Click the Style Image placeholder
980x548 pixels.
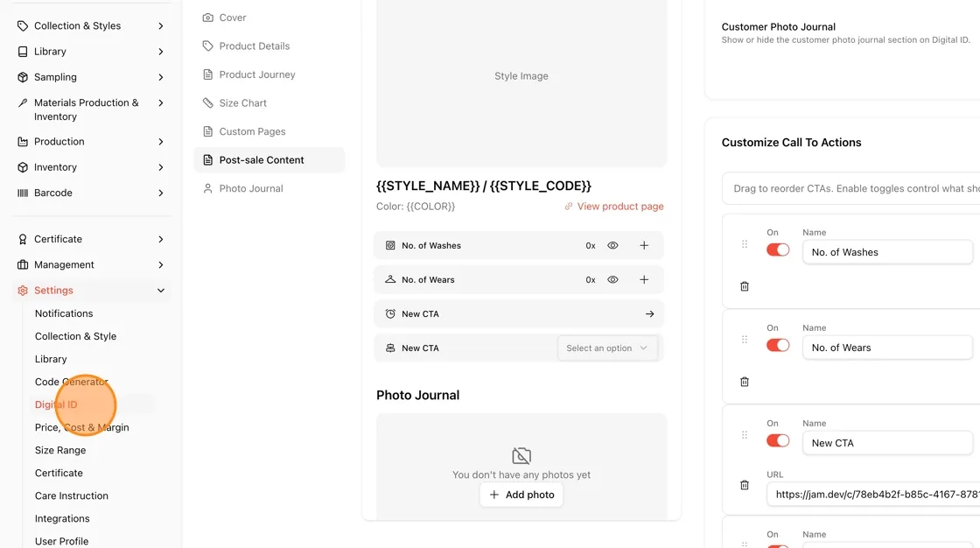point(521,76)
